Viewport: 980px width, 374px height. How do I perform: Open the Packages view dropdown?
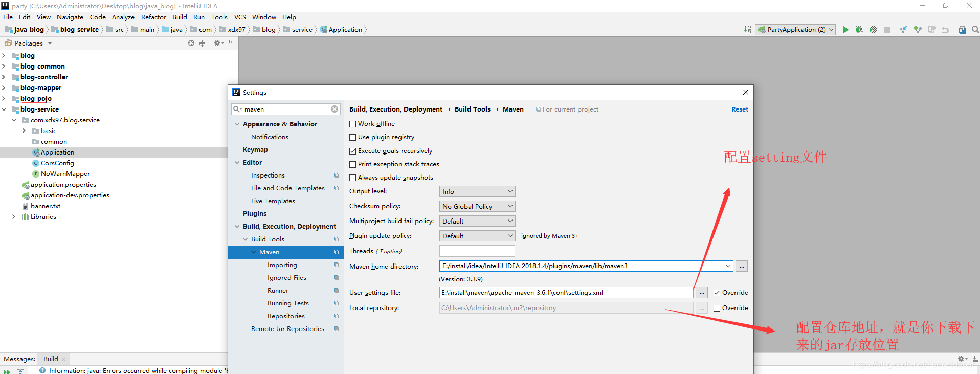(50, 43)
